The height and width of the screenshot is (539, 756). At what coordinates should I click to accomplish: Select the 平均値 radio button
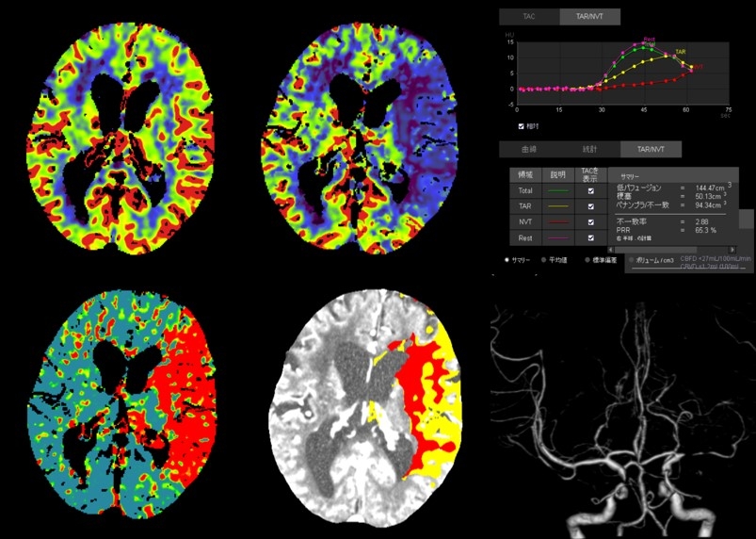click(x=546, y=258)
